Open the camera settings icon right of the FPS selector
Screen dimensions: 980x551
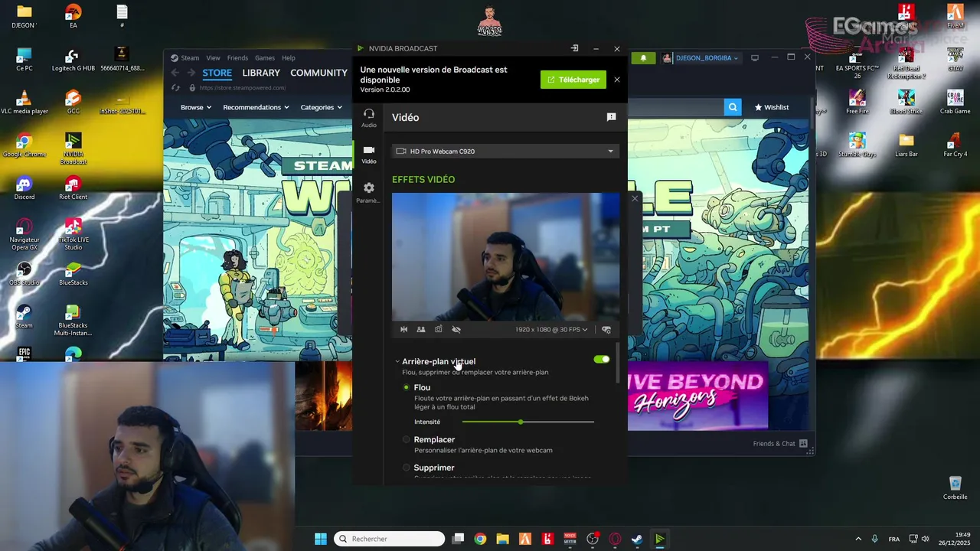coord(606,329)
